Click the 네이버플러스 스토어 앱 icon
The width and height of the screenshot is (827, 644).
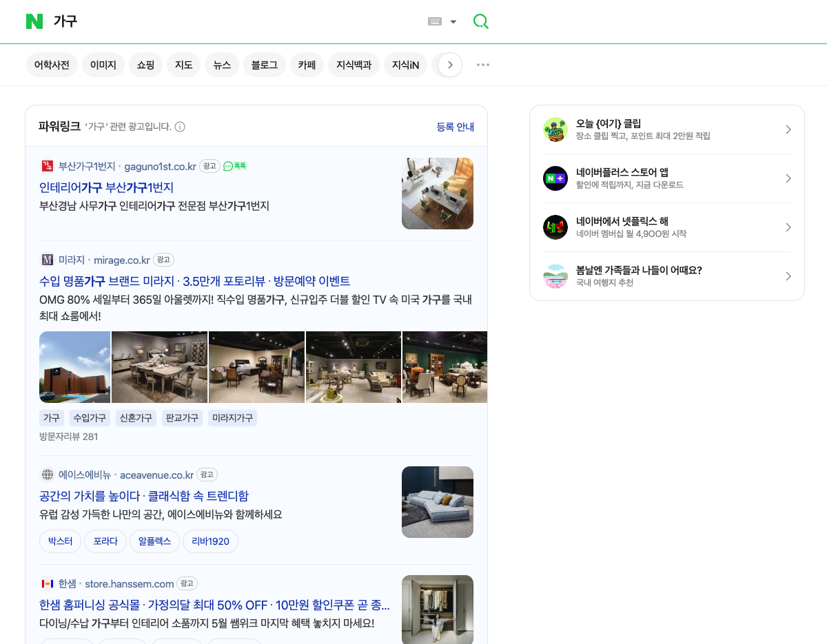[555, 178]
